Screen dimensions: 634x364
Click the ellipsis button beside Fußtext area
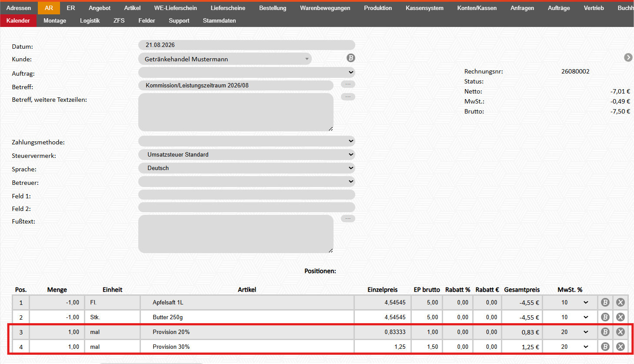tap(348, 219)
